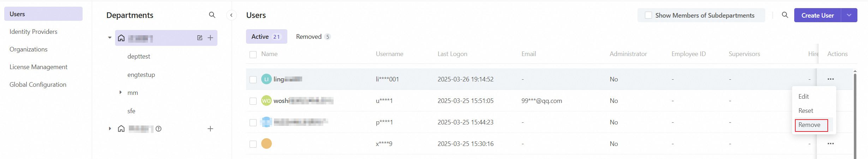Select the checkbox for user u****1
868x159 pixels.
(253, 101)
